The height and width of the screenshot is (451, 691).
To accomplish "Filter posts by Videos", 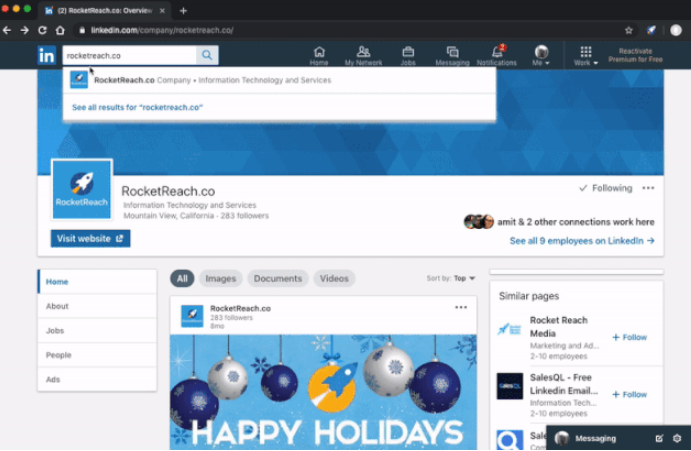I will click(334, 279).
